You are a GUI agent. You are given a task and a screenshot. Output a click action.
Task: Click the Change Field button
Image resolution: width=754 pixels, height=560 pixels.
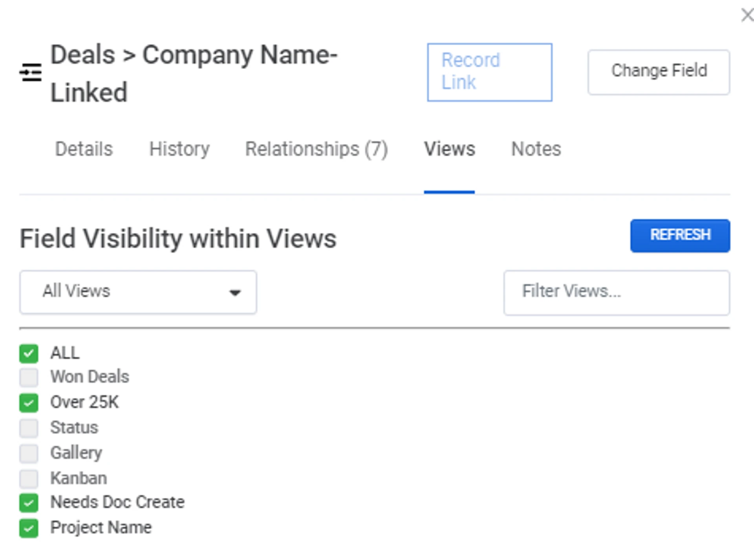pos(659,72)
